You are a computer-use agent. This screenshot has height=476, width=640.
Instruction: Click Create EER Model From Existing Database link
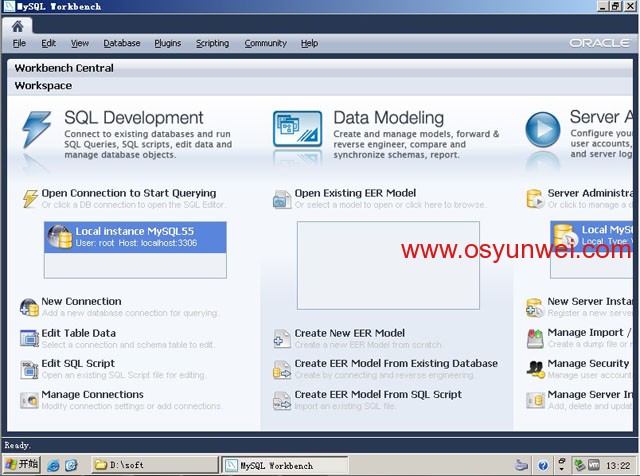[x=396, y=363]
